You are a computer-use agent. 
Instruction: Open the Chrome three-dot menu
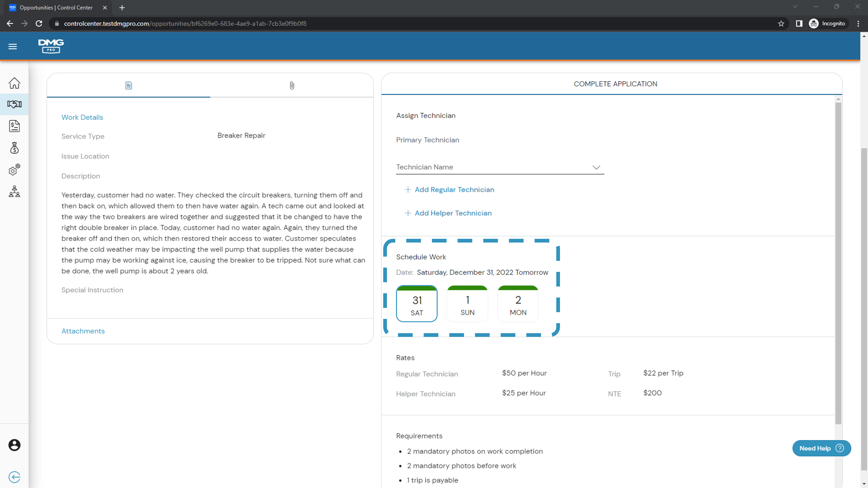858,23
